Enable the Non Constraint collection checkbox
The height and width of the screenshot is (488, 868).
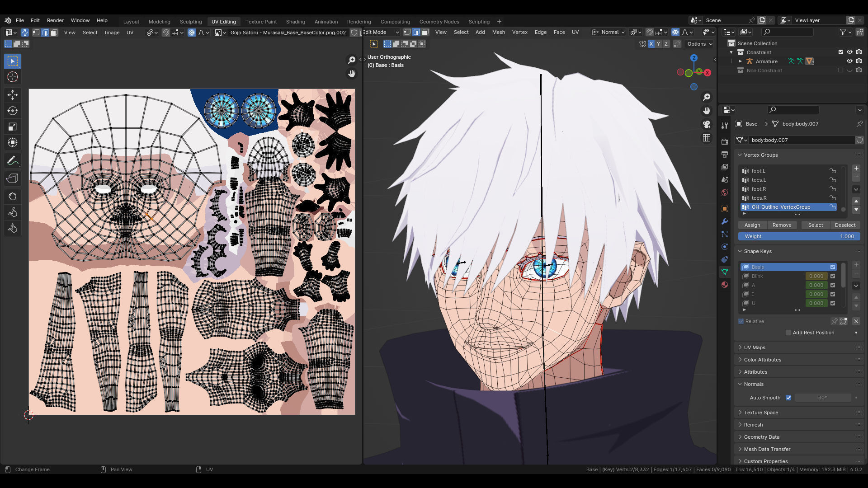[x=840, y=70]
